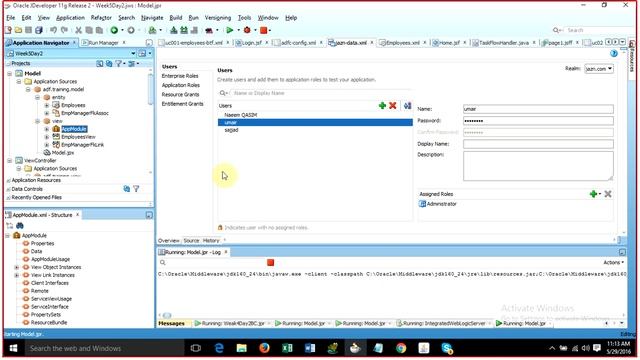
Task: Open Edge browser from the taskbar
Action: (219, 348)
